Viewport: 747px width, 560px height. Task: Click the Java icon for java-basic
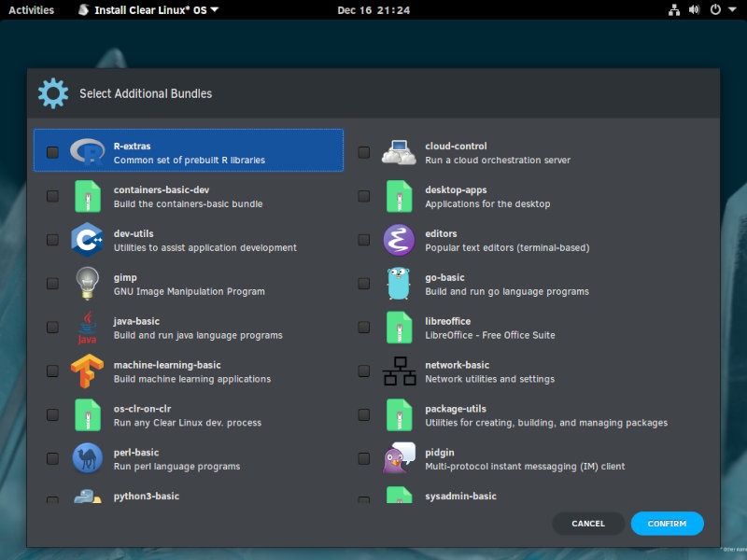87,327
